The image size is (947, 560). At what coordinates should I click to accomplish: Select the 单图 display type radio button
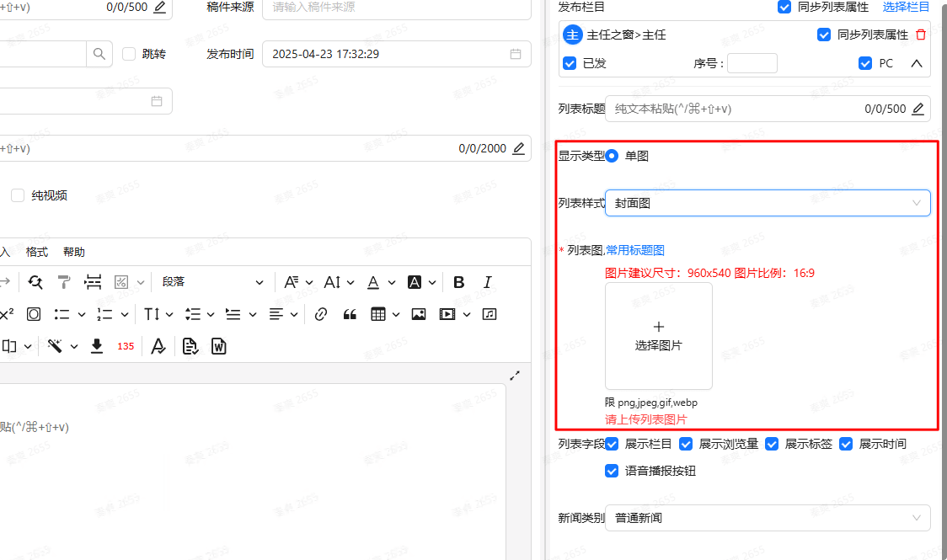[613, 156]
